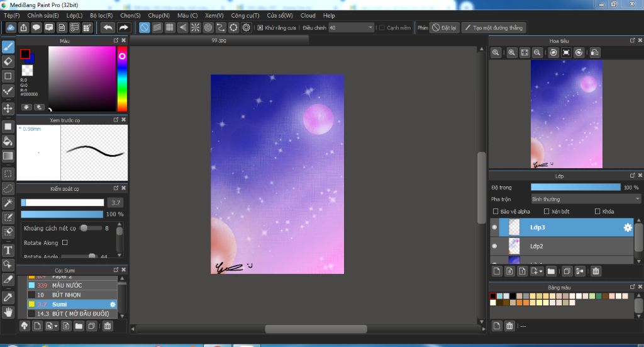Adjust the Độ trong layer opacity slider
644x347 pixels.
point(575,187)
